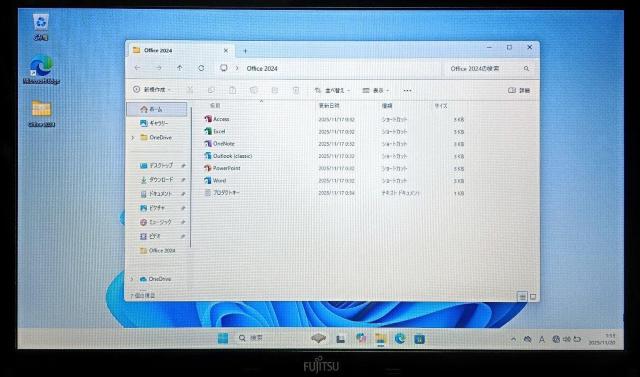Image resolution: width=640 pixels, height=377 pixels.
Task: Click the Paste toolbar icon
Action: (x=232, y=90)
